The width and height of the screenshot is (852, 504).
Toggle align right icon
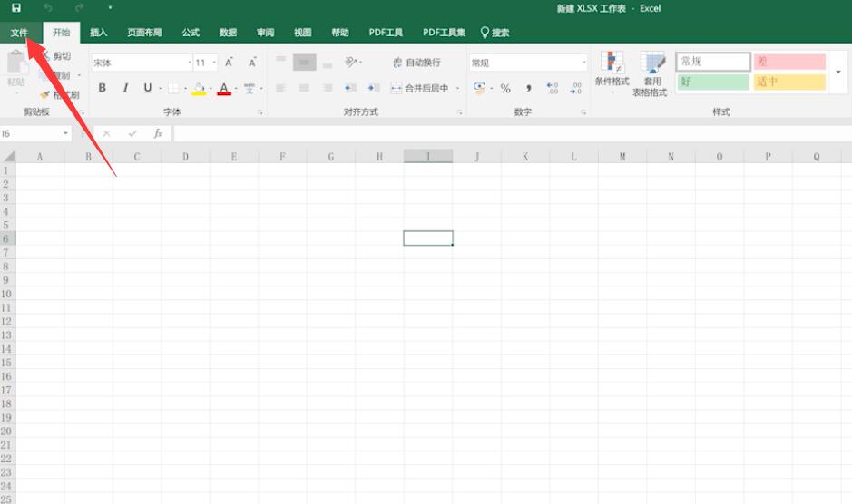tap(328, 88)
